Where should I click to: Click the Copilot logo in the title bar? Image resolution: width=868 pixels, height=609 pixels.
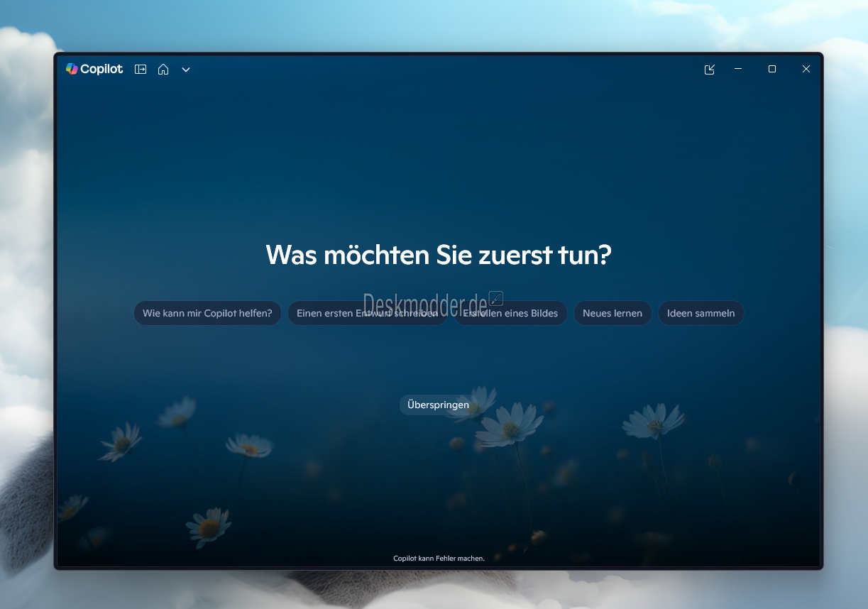[x=72, y=69]
